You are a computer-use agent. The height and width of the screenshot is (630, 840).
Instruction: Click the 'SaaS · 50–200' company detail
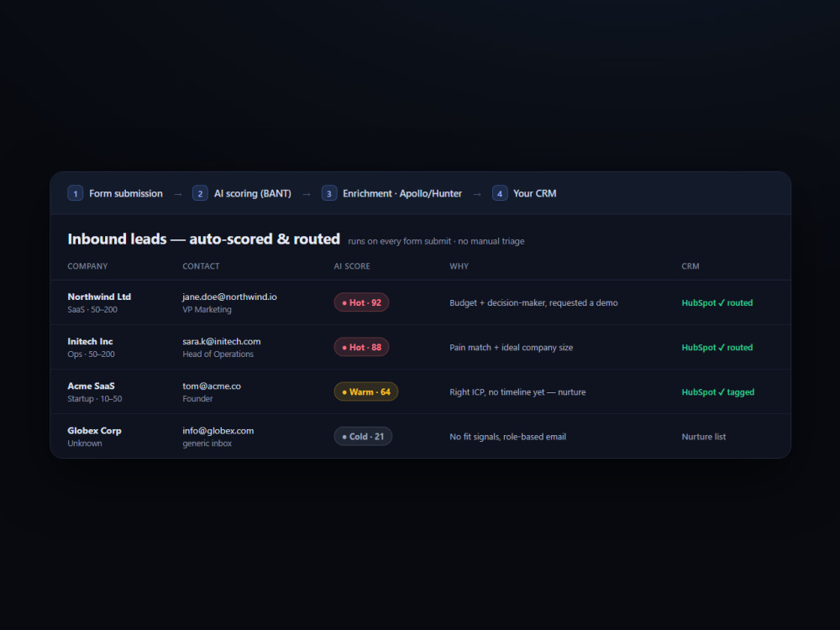(92, 310)
